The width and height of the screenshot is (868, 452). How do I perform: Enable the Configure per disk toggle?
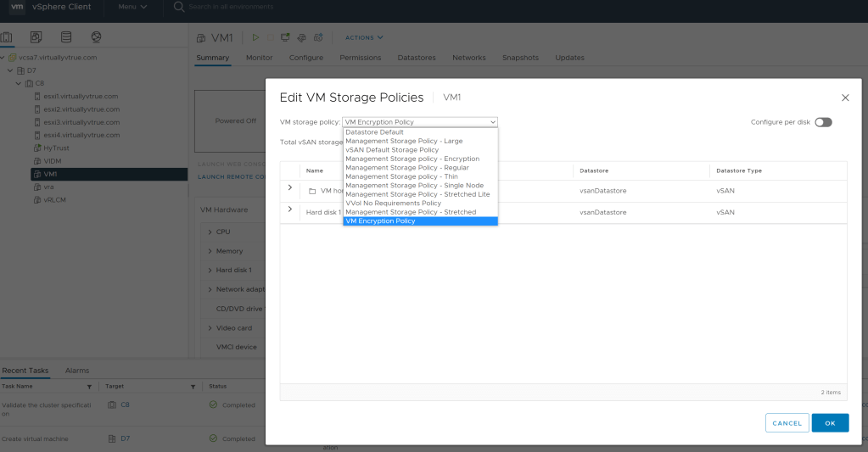tap(822, 122)
